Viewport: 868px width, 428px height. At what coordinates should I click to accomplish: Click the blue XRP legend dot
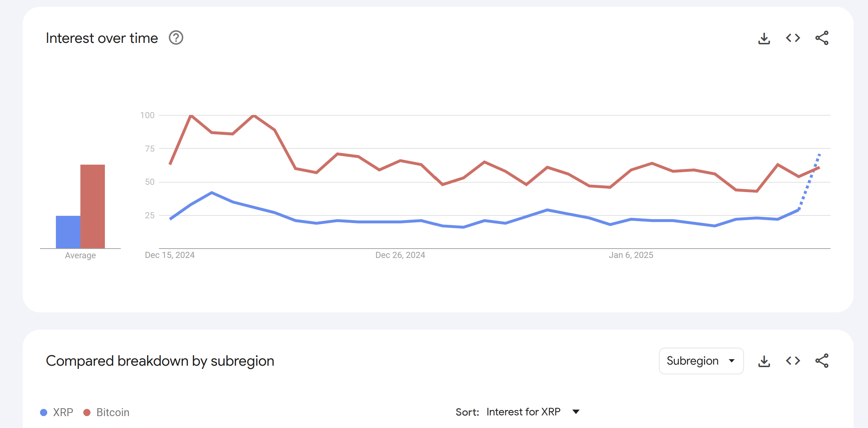coord(44,412)
